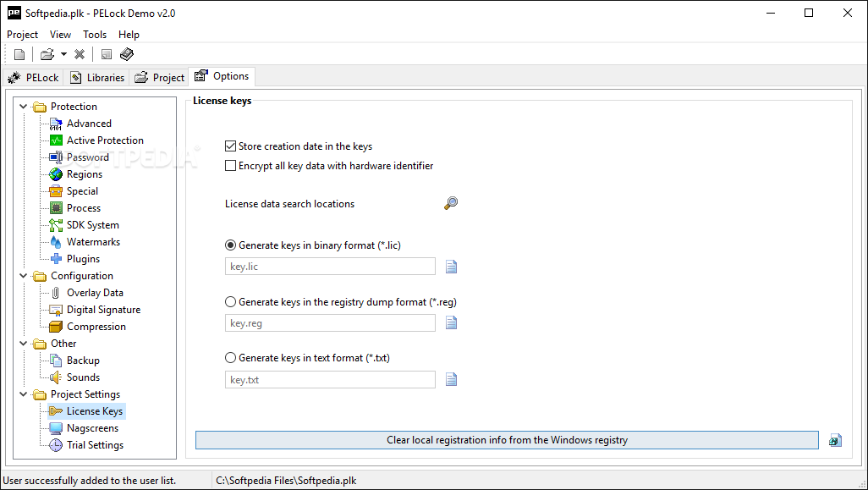Click the browse file icon next to key.reg
868x490 pixels.
(451, 322)
